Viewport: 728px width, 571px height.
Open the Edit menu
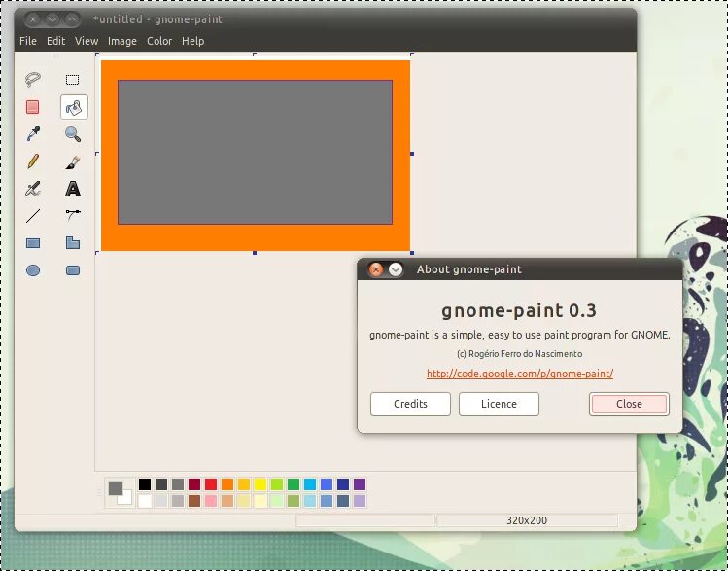pyautogui.click(x=55, y=41)
